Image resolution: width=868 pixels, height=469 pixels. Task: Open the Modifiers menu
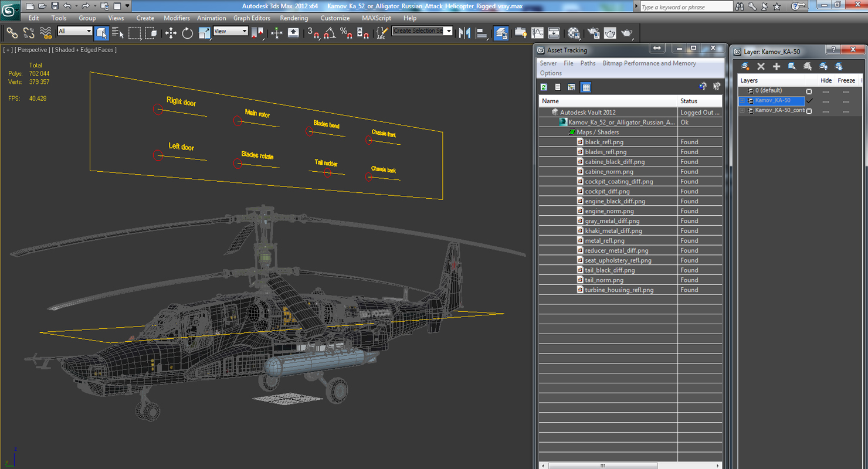(x=177, y=18)
